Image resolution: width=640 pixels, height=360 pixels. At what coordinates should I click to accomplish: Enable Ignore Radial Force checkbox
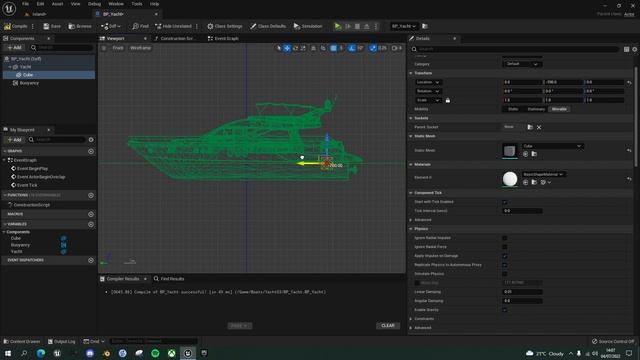[505, 247]
